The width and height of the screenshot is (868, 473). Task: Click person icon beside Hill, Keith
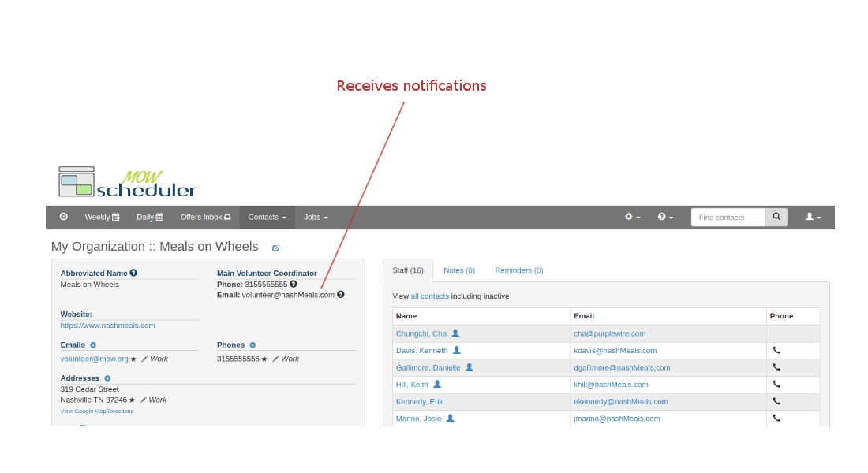pos(437,384)
